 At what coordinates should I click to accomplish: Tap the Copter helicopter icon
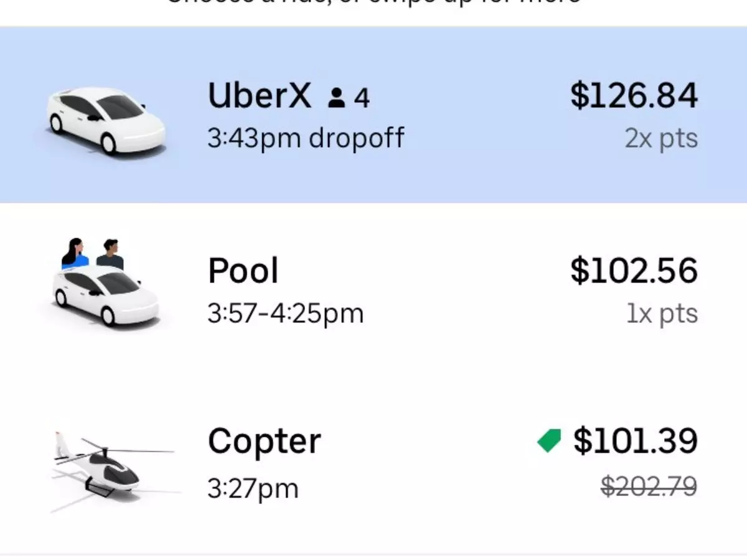[113, 468]
